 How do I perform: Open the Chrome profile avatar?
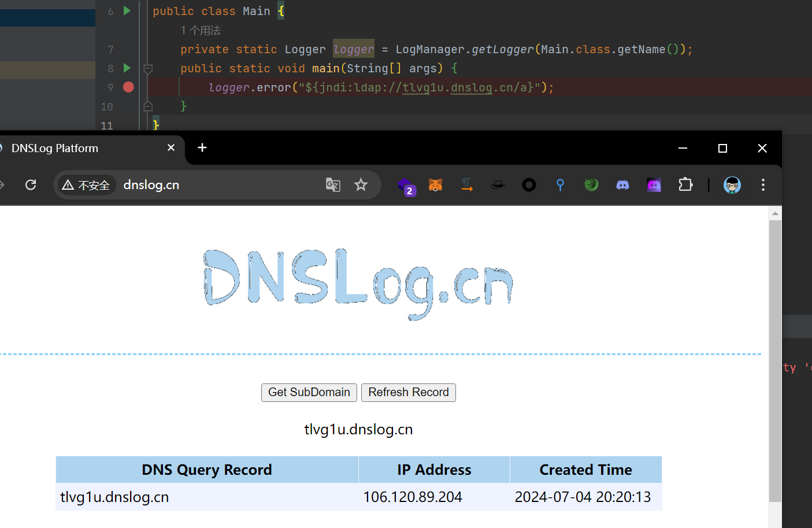pos(732,185)
